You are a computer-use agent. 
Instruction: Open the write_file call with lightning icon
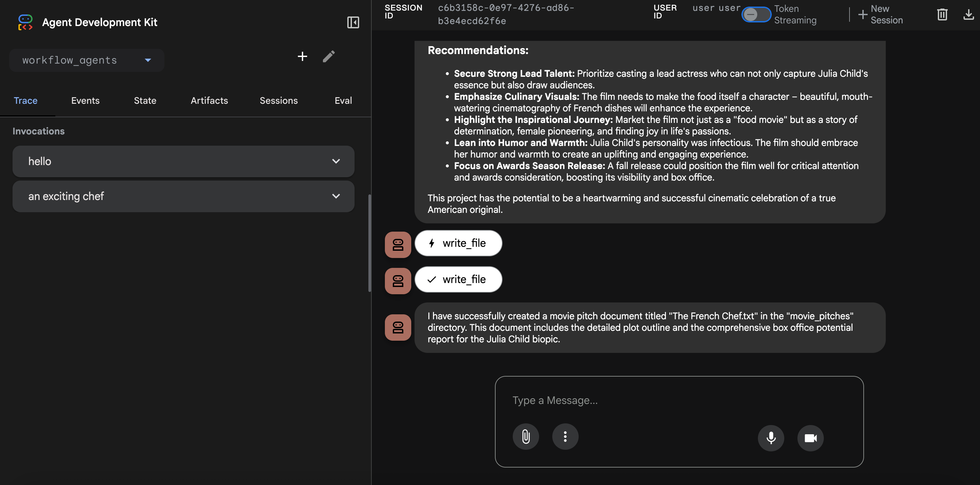click(x=458, y=243)
